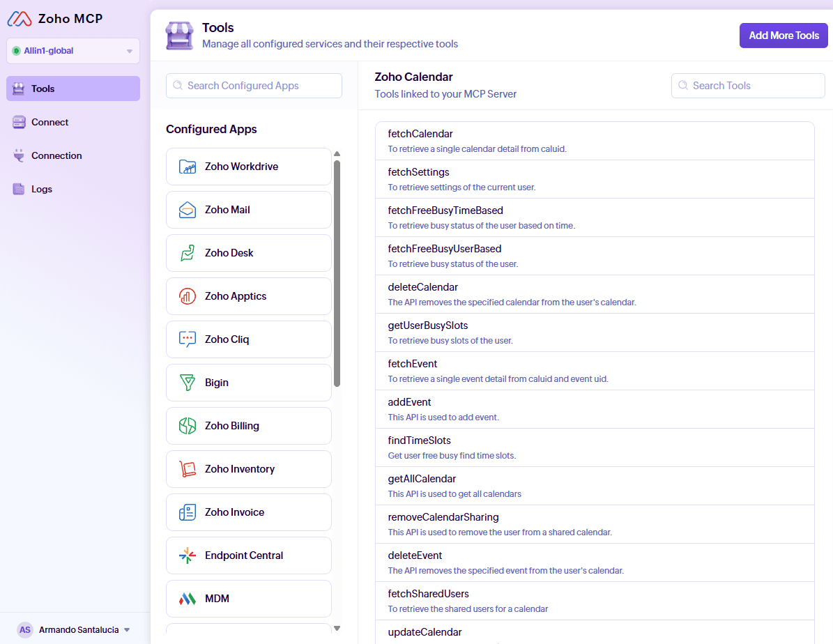Click the Zoho Cliq chat icon

188,339
